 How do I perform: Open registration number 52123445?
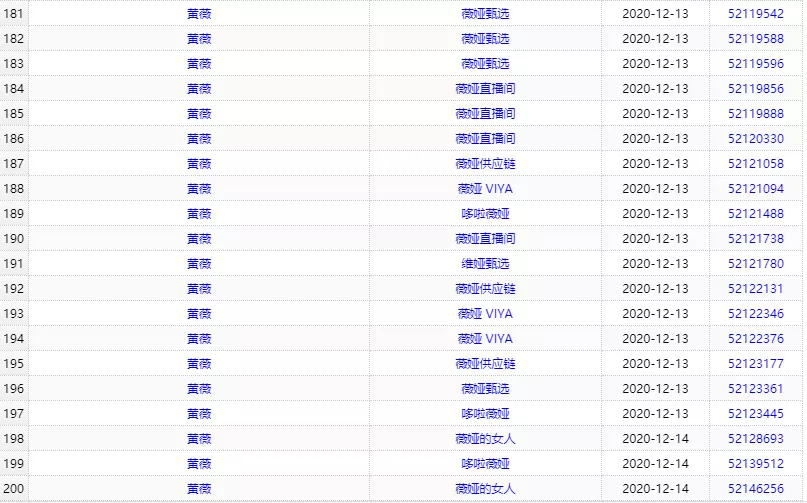[x=756, y=414]
